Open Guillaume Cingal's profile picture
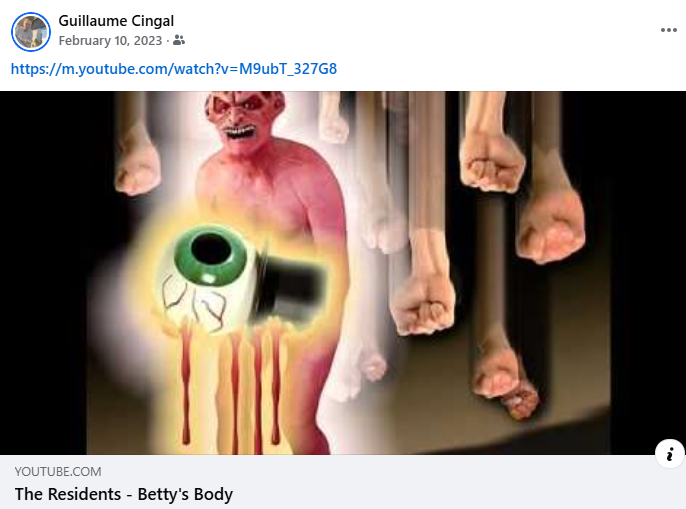 (31, 32)
